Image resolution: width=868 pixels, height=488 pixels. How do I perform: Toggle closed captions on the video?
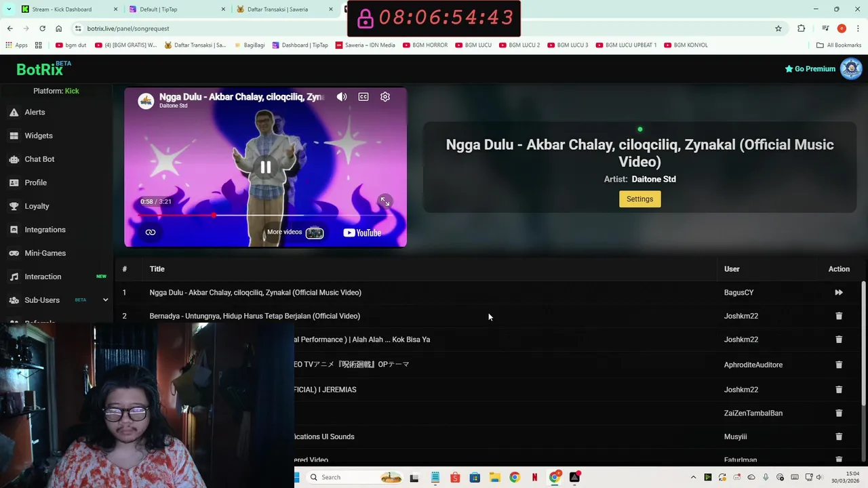(x=363, y=97)
